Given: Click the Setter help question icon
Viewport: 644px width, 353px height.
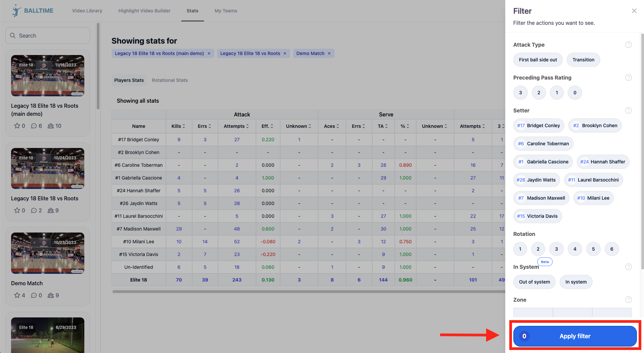Looking at the screenshot, I should coord(628,110).
